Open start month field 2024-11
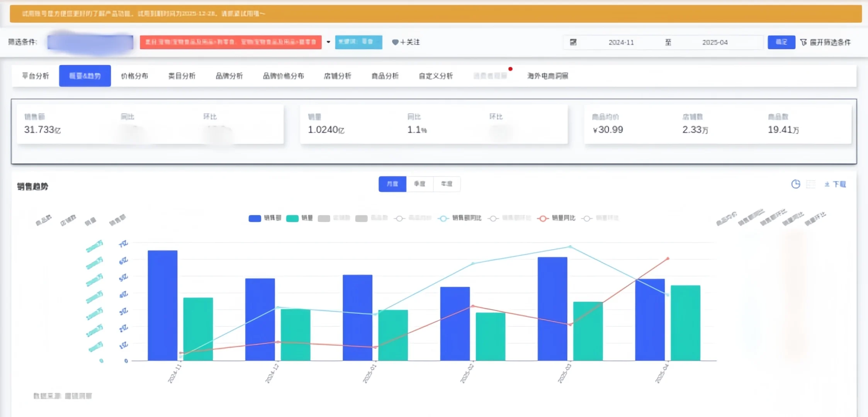This screenshot has height=417, width=868. (x=621, y=42)
